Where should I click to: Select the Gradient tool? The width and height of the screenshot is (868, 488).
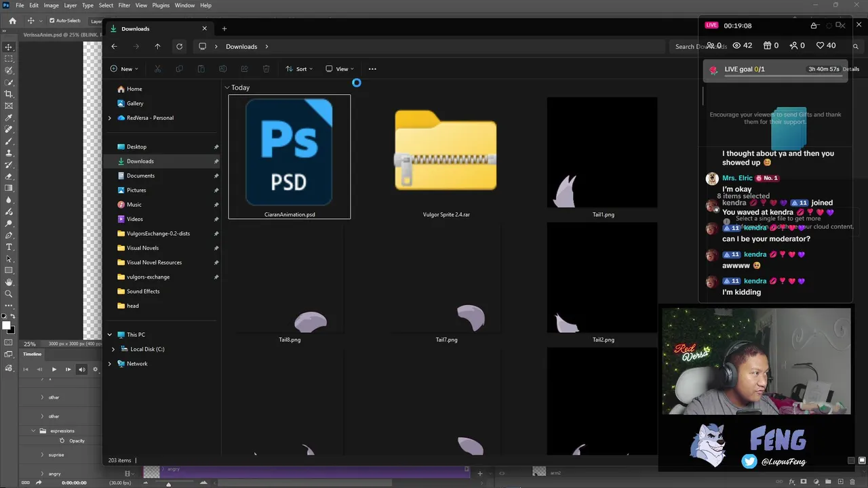coord(9,188)
